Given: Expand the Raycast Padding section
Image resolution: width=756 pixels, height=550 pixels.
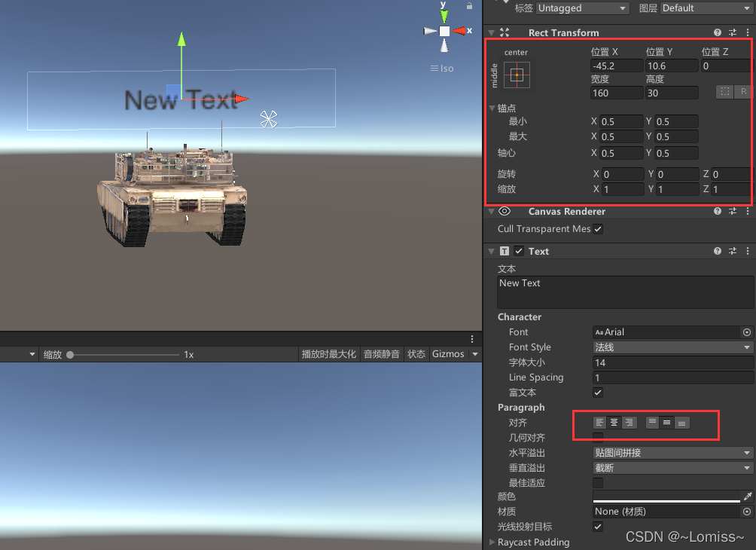Looking at the screenshot, I should coord(491,542).
